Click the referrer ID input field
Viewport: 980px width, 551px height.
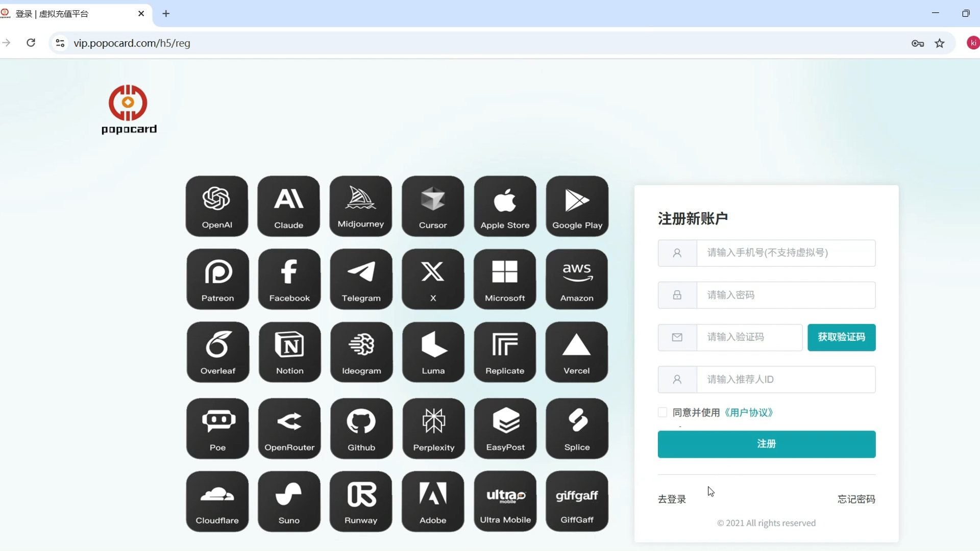click(x=786, y=380)
